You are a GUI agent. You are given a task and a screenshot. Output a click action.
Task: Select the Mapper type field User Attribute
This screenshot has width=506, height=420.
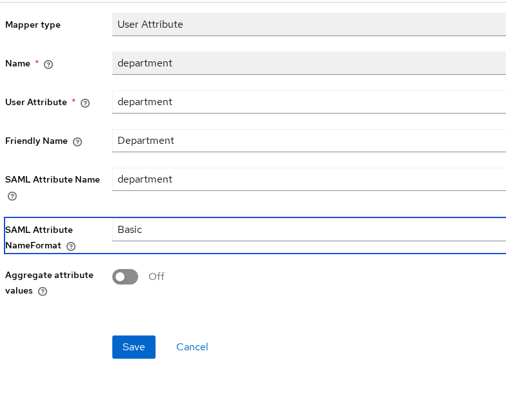pyautogui.click(x=309, y=25)
